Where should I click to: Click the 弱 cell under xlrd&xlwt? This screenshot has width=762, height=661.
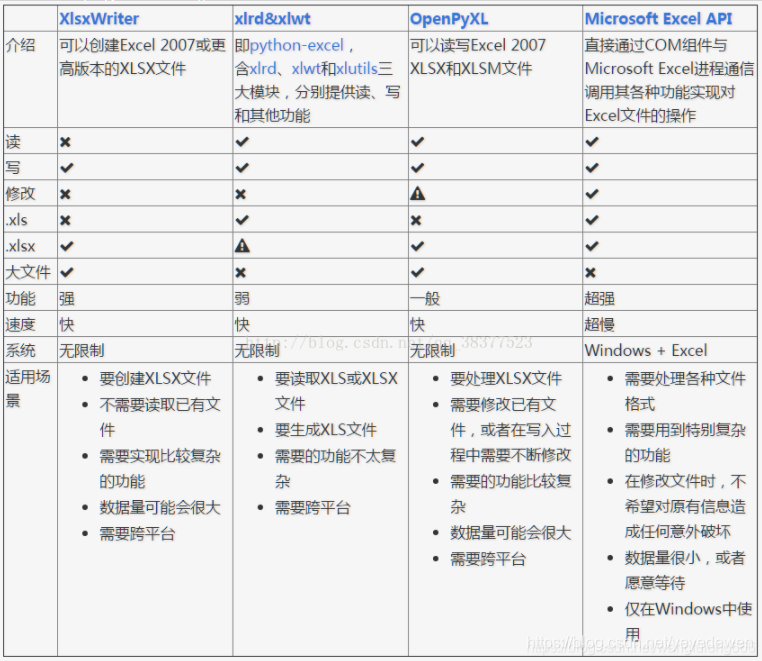[x=242, y=299]
